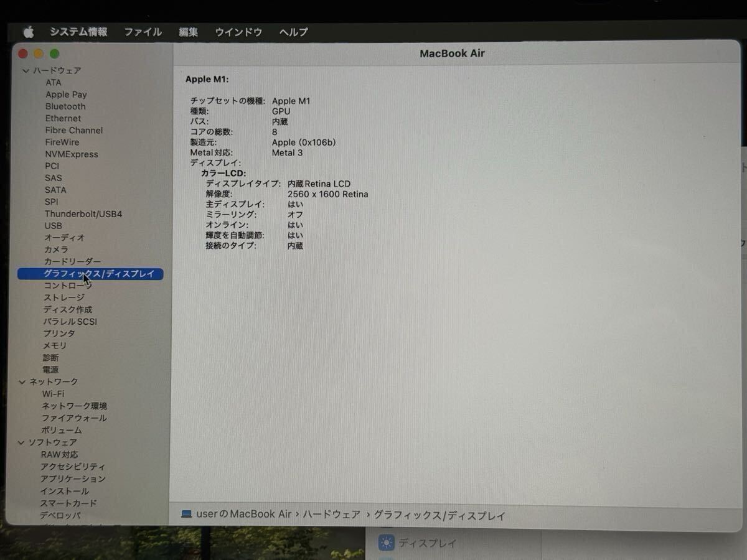Select カードリーダー in the sidebar
The height and width of the screenshot is (560, 747).
[72, 261]
